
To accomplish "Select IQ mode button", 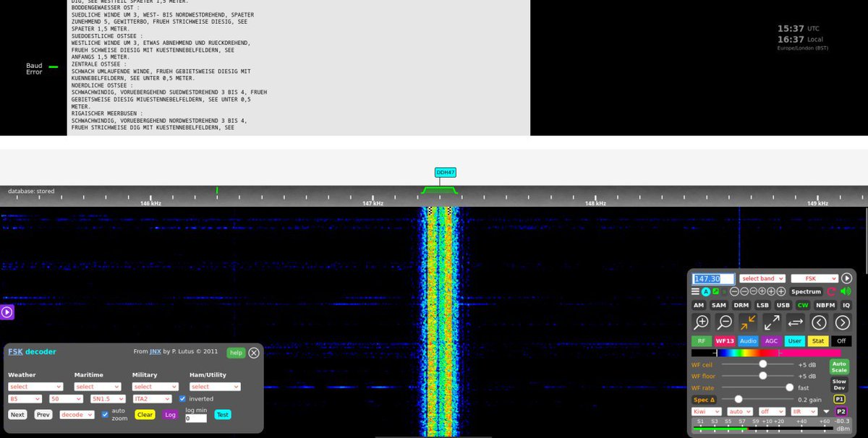I will (x=846, y=305).
